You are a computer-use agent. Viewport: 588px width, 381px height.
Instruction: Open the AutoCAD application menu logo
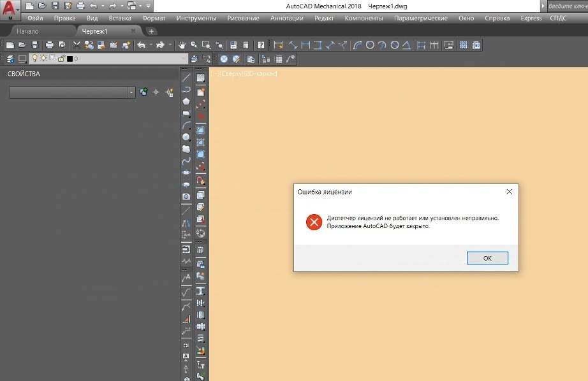pyautogui.click(x=10, y=10)
